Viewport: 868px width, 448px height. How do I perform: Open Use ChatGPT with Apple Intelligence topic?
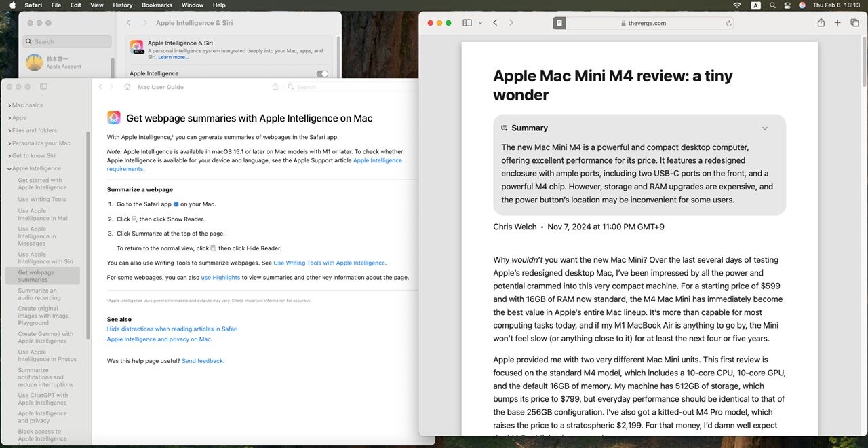pyautogui.click(x=43, y=399)
